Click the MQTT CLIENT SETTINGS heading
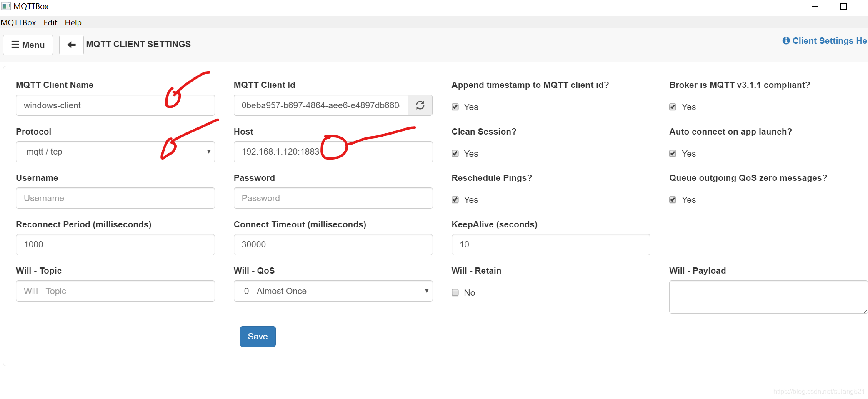The image size is (868, 399). (138, 44)
